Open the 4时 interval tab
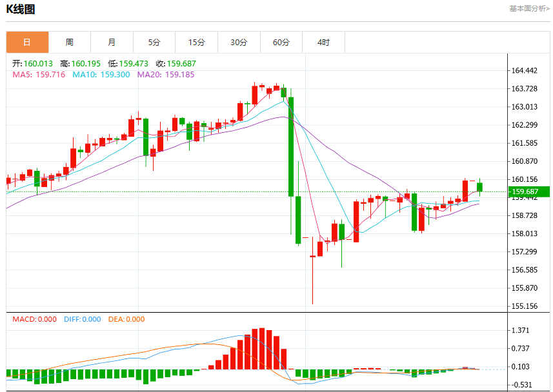The height and width of the screenshot is (392, 553). (x=324, y=43)
